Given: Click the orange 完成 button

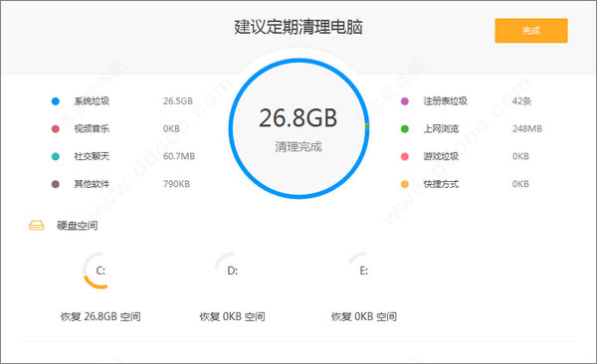Looking at the screenshot, I should pos(531,31).
